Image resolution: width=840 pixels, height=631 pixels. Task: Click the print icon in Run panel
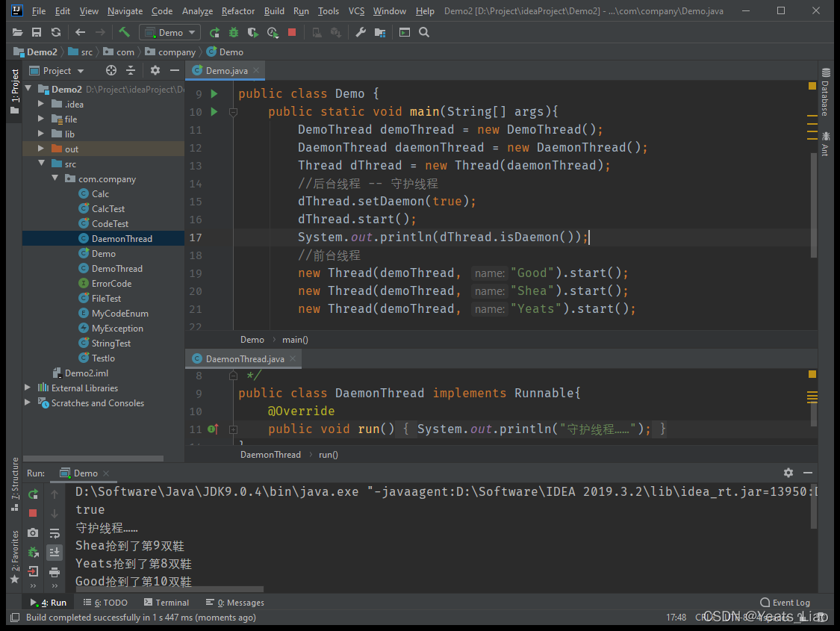(55, 572)
